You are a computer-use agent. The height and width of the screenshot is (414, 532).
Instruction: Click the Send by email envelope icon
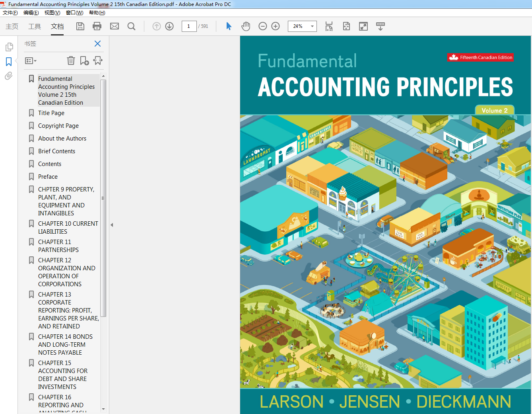[115, 26]
